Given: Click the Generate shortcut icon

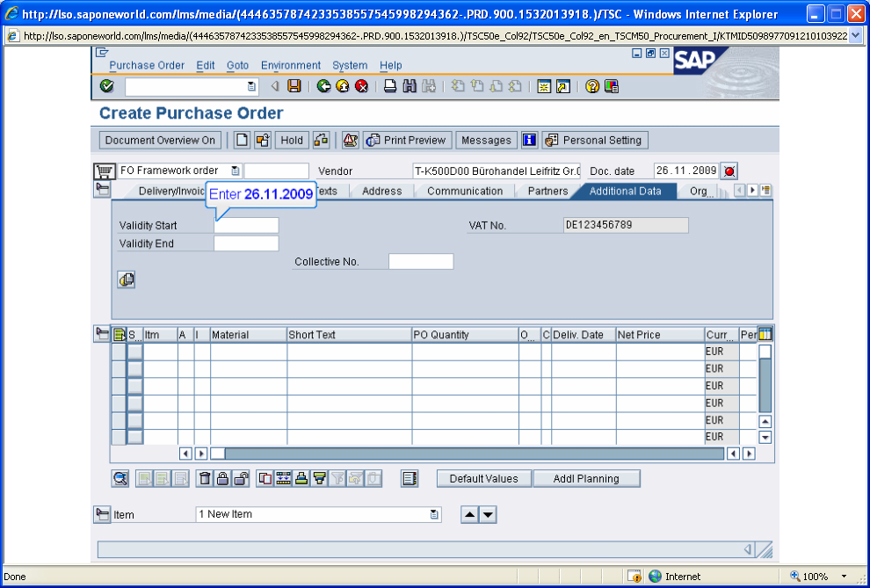Looking at the screenshot, I should click(x=563, y=86).
